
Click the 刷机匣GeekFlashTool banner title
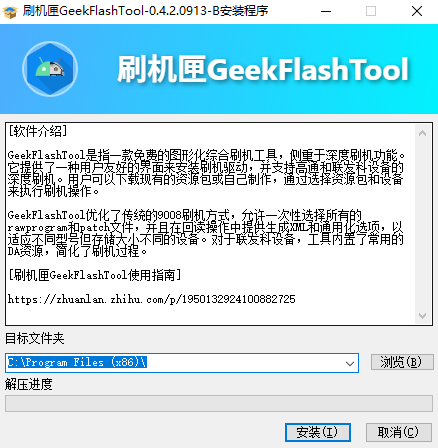pyautogui.click(x=263, y=69)
